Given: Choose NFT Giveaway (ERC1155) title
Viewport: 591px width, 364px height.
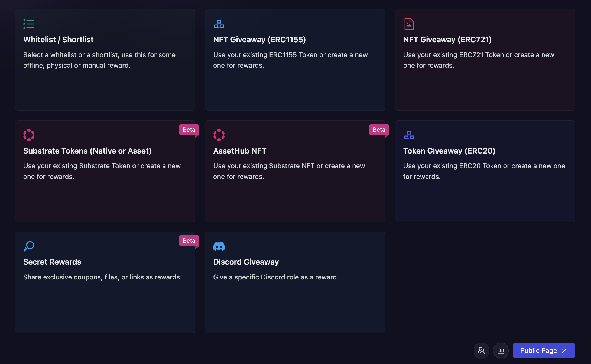Looking at the screenshot, I should click(259, 40).
